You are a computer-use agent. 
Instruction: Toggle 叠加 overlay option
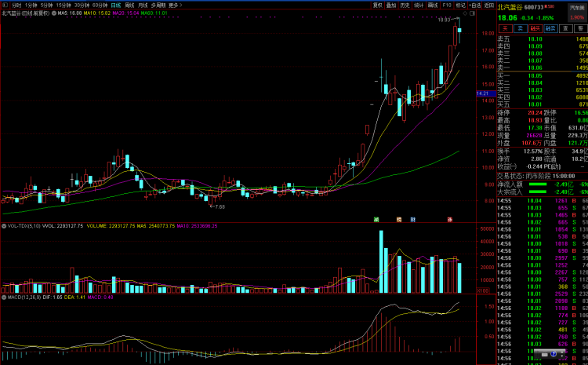pyautogui.click(x=391, y=5)
